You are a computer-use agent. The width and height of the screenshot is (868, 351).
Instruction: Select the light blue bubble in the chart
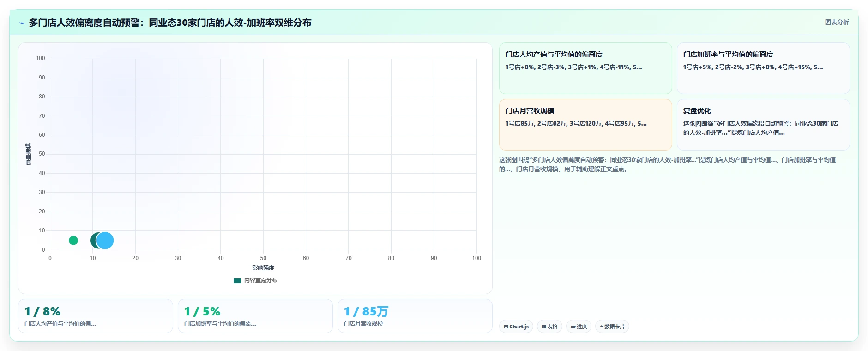coord(105,240)
